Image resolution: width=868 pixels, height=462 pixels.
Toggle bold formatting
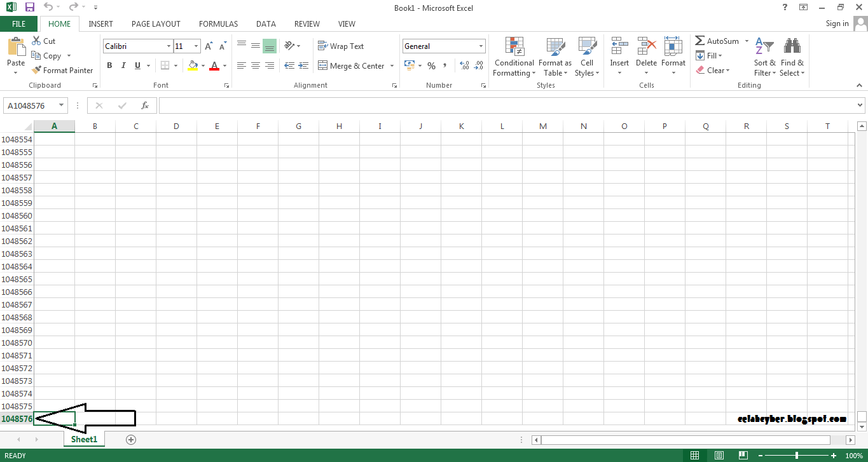[109, 65]
